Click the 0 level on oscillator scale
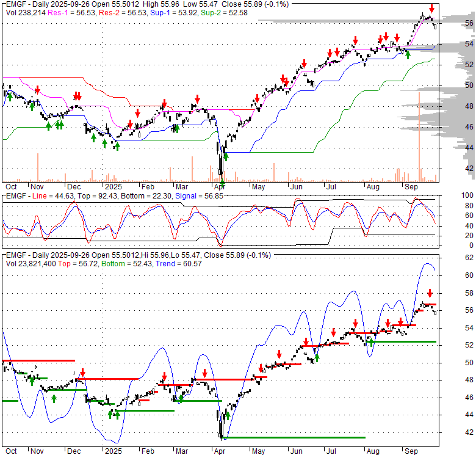 click(471, 246)
